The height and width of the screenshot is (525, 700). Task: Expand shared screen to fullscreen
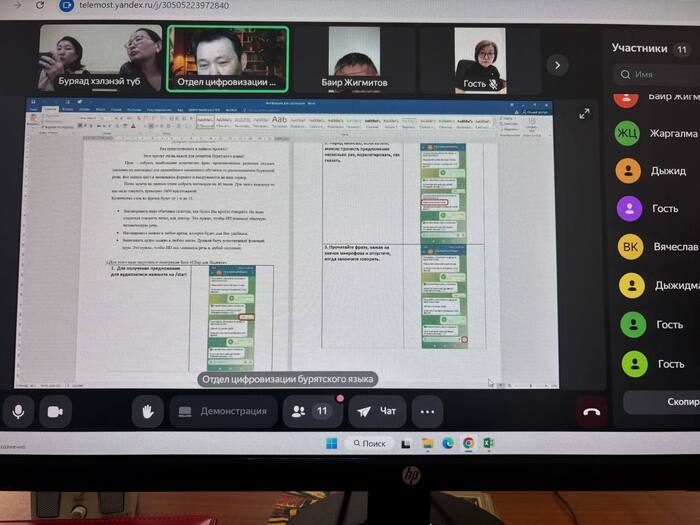pos(585,113)
